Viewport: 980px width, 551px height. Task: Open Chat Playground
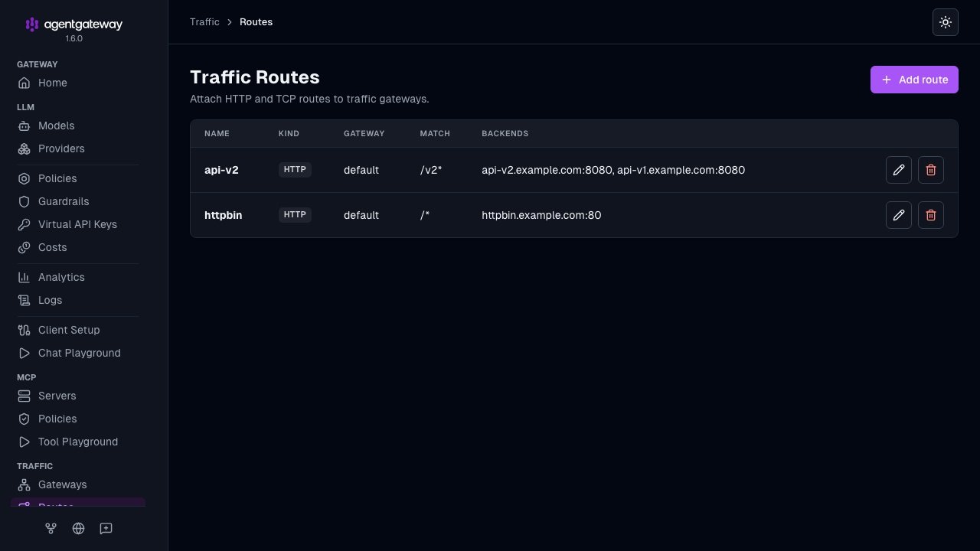pyautogui.click(x=78, y=353)
